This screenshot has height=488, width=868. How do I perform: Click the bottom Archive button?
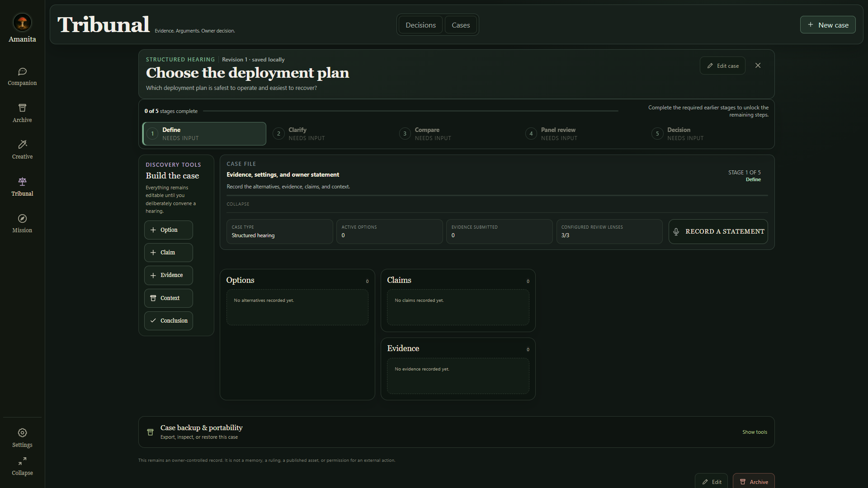754,482
